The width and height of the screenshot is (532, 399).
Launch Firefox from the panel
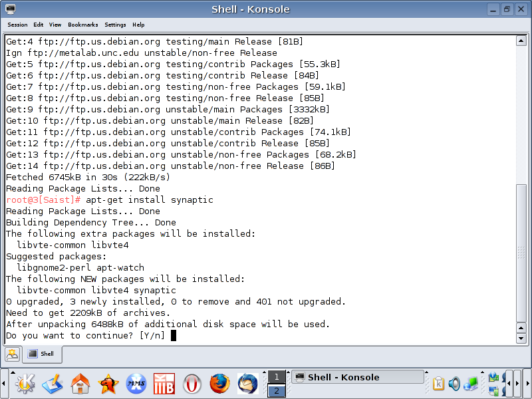(219, 384)
